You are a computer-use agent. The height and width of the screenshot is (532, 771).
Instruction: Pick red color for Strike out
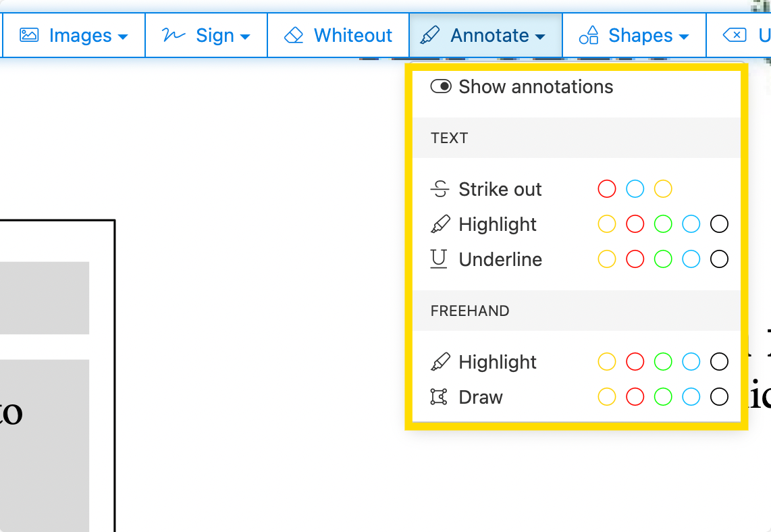607,189
